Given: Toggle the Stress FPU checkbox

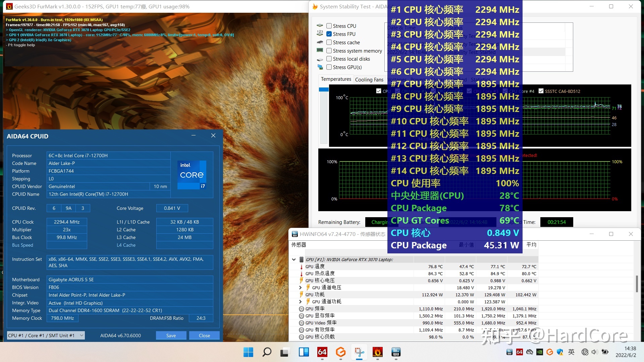Looking at the screenshot, I should (329, 34).
